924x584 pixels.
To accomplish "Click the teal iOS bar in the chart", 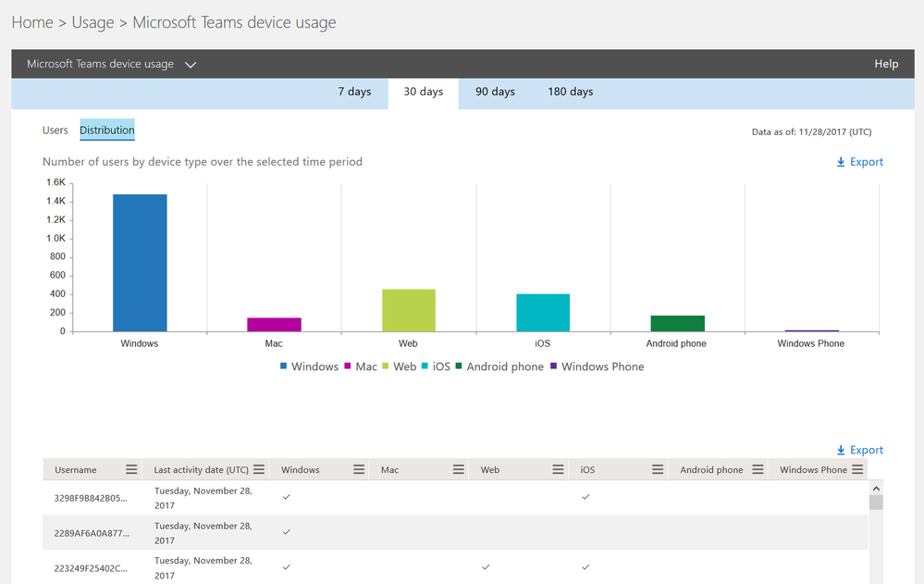I will tap(543, 313).
